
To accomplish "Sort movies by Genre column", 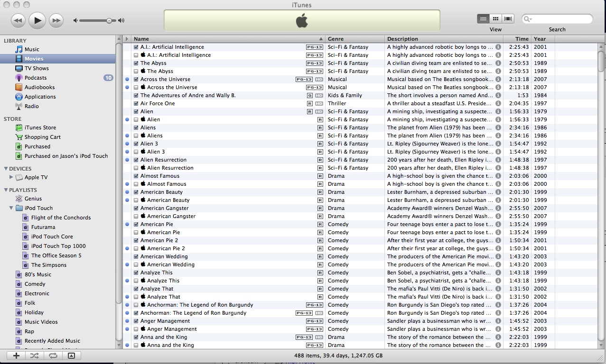I will tap(355, 39).
